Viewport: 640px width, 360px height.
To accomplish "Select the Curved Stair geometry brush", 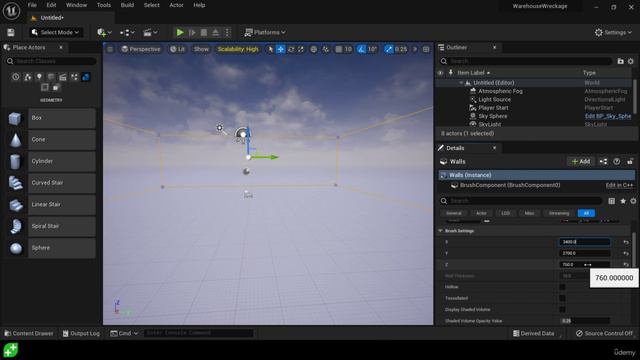I will click(51, 183).
